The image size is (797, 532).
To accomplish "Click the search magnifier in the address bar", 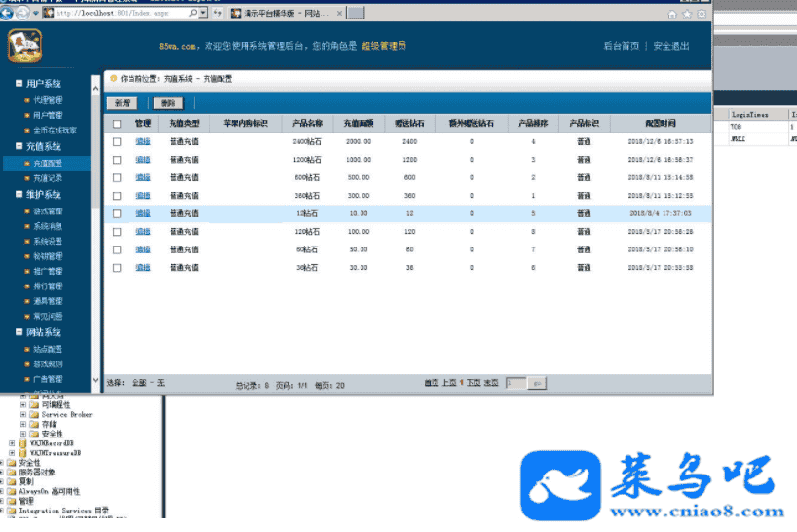I will [x=193, y=14].
